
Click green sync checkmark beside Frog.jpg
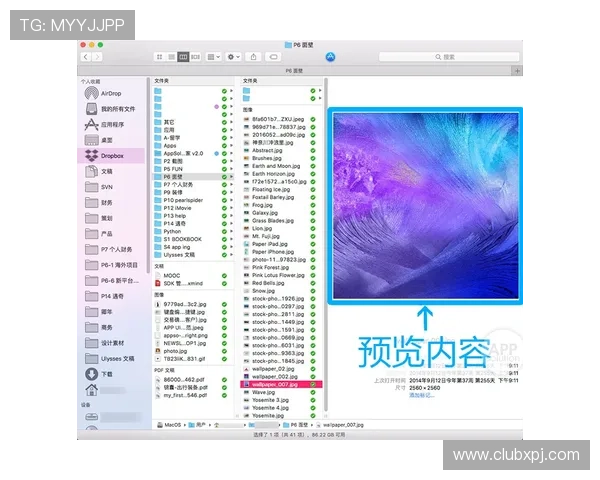pos(313,205)
